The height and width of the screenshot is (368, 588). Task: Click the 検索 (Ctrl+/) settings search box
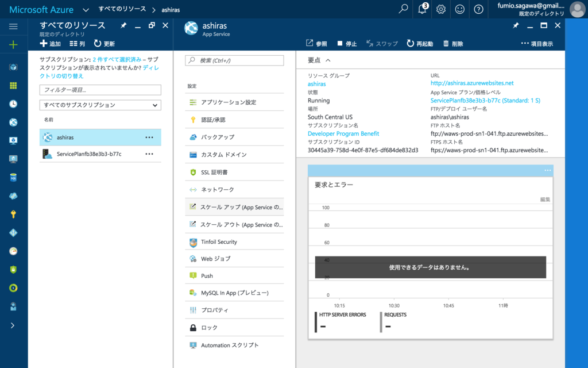[x=234, y=60]
